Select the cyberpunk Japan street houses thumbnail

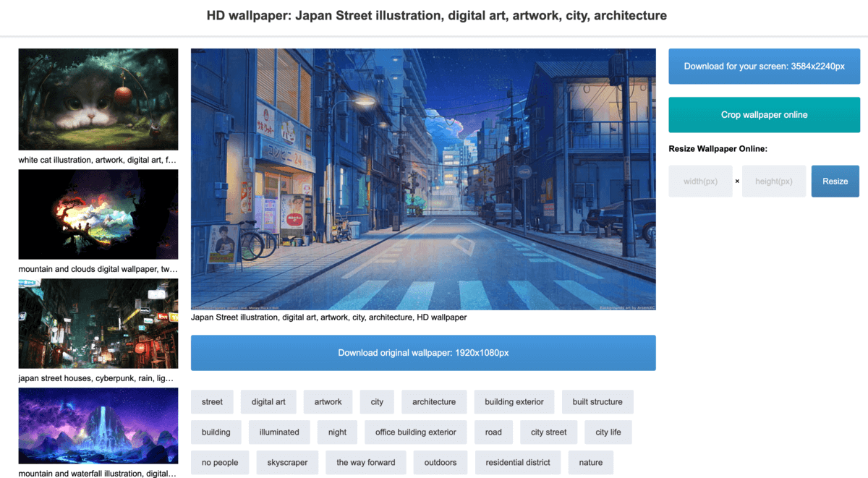pos(98,323)
